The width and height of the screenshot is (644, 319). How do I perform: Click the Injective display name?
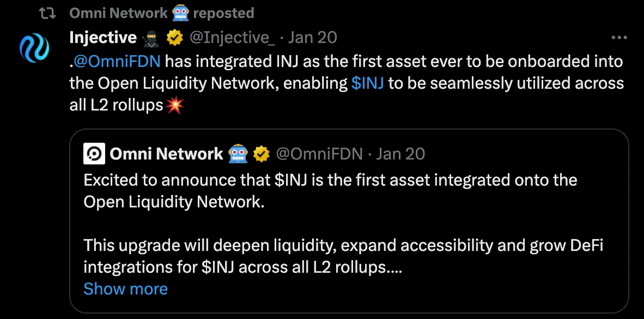pyautogui.click(x=103, y=38)
